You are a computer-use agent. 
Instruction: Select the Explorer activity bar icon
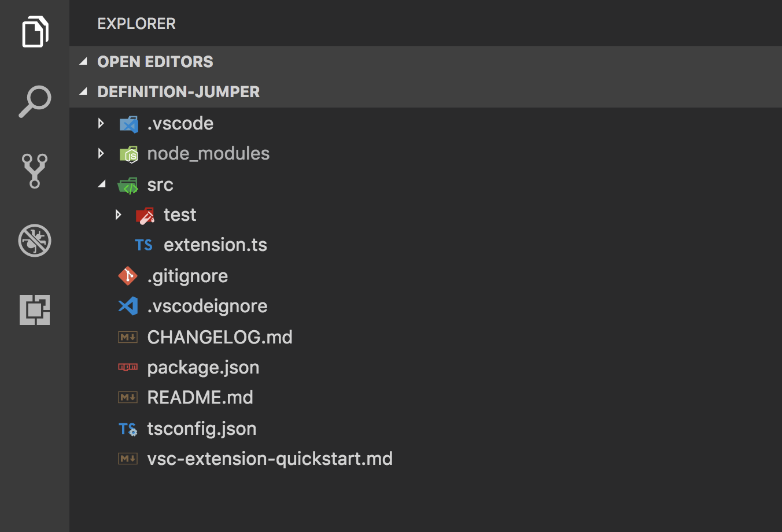point(35,32)
